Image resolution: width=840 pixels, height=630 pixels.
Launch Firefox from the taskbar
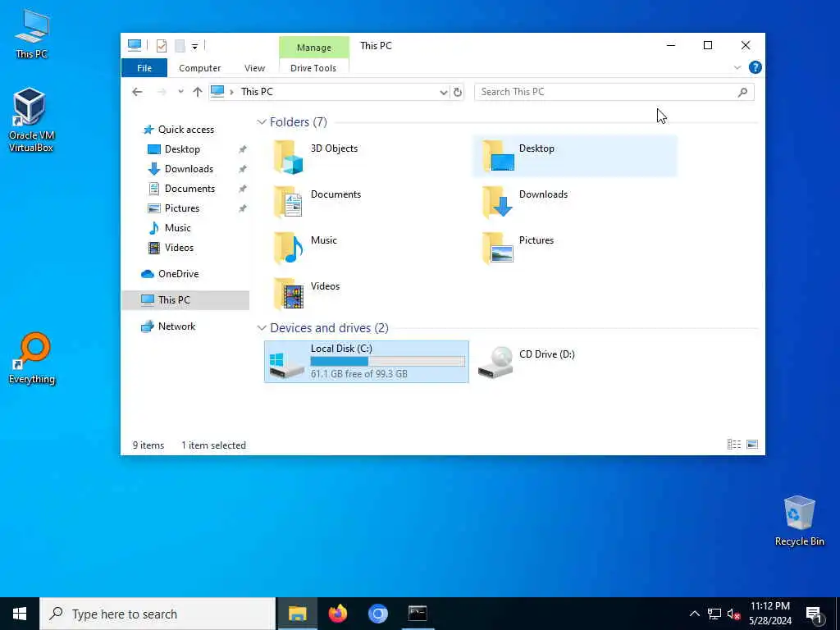tap(337, 614)
